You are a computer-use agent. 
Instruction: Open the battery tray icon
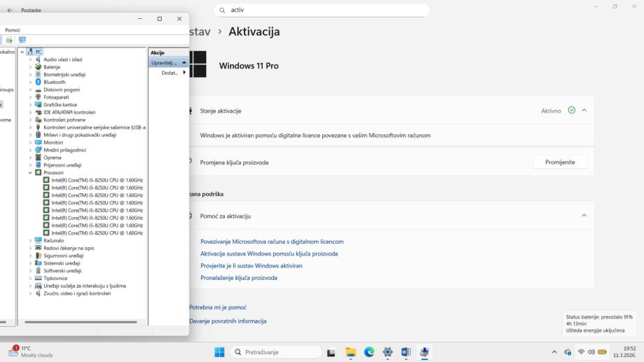coord(602,352)
